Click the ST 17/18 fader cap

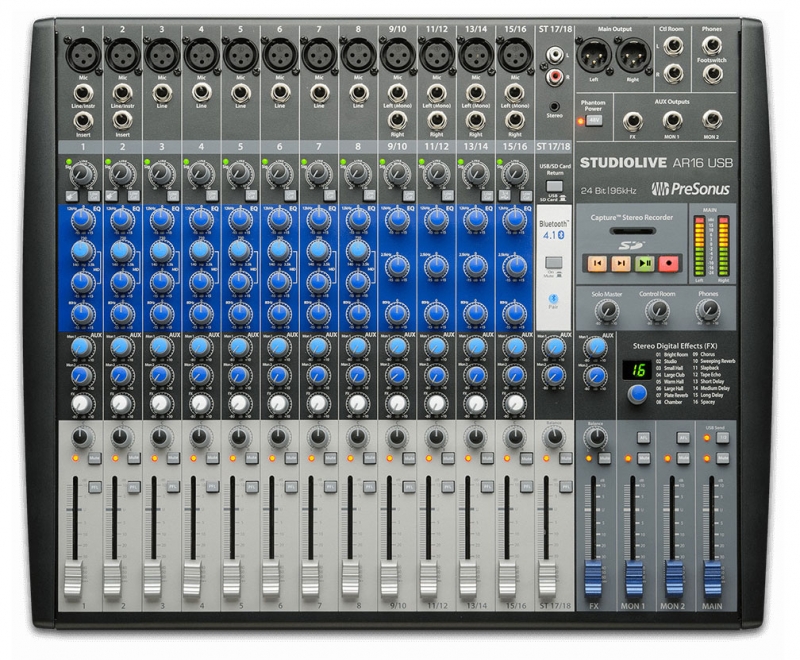(546, 579)
